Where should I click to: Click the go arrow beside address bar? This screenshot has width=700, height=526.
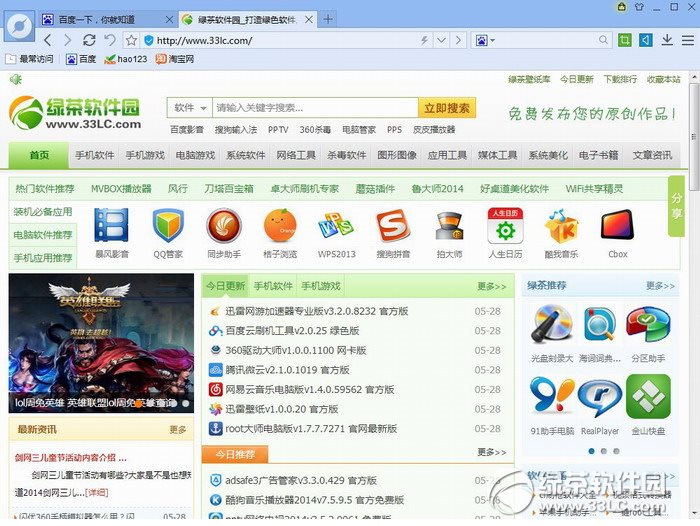[458, 41]
